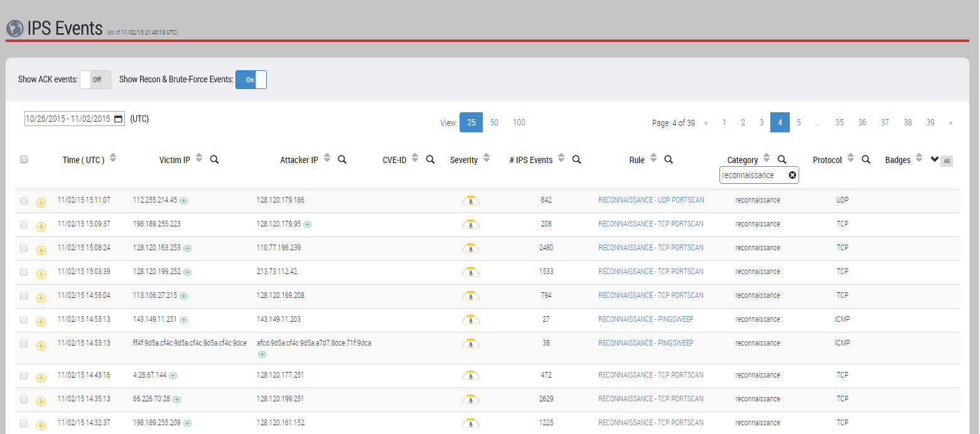Open PINGSWEEP rule link for 27 events
The image size is (980, 434).
click(x=645, y=319)
